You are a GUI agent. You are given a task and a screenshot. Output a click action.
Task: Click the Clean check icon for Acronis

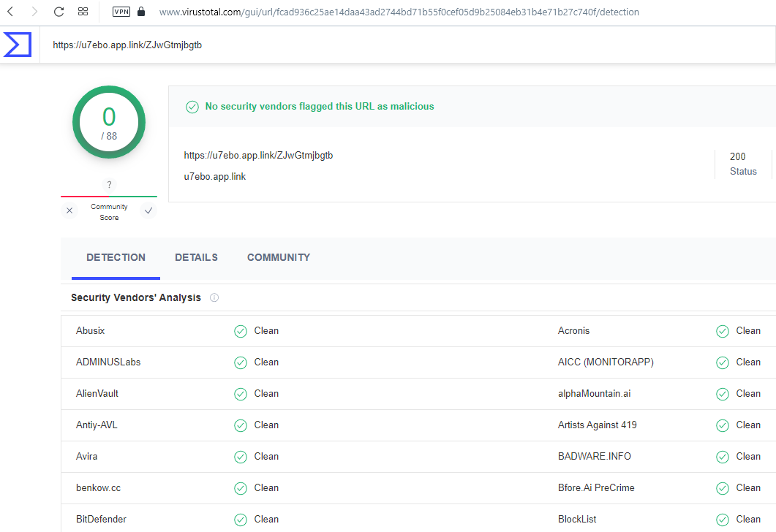click(723, 331)
